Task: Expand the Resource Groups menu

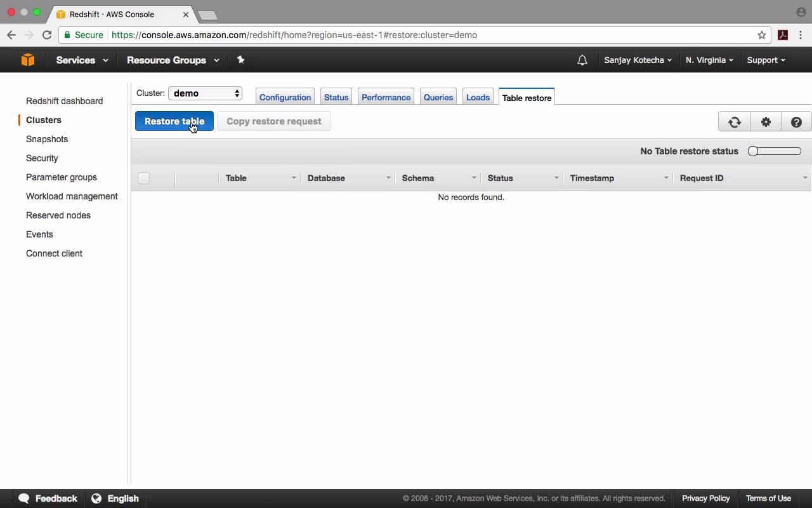Action: click(173, 60)
